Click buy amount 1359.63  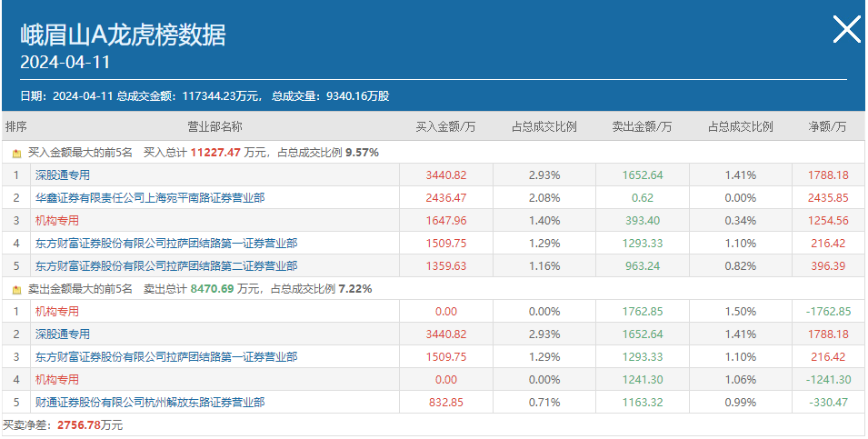(446, 266)
